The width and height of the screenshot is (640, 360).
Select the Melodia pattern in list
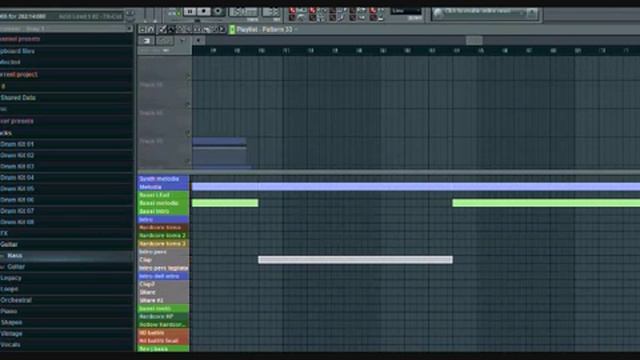(163, 187)
